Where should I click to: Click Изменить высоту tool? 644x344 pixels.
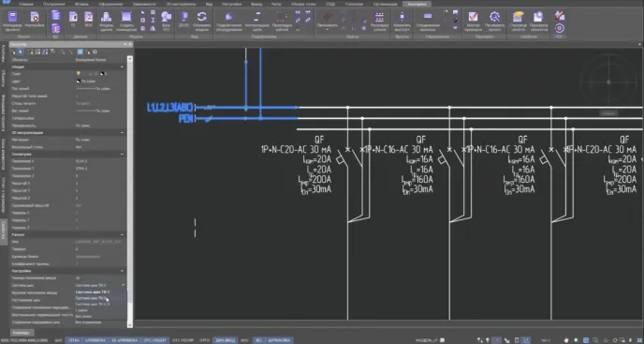[x=402, y=21]
